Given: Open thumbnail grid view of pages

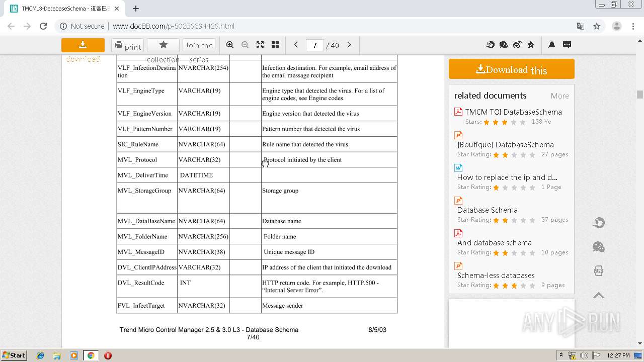Looking at the screenshot, I should (x=275, y=45).
